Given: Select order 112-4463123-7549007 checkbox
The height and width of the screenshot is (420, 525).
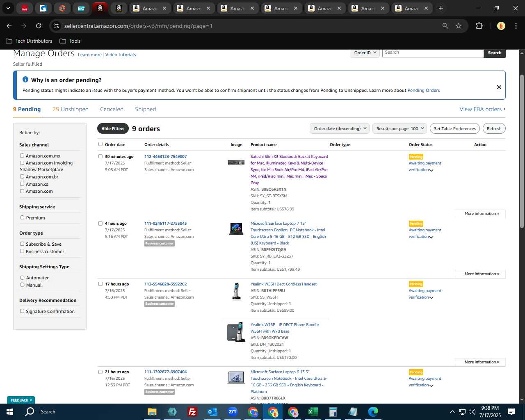Looking at the screenshot, I should (100, 156).
